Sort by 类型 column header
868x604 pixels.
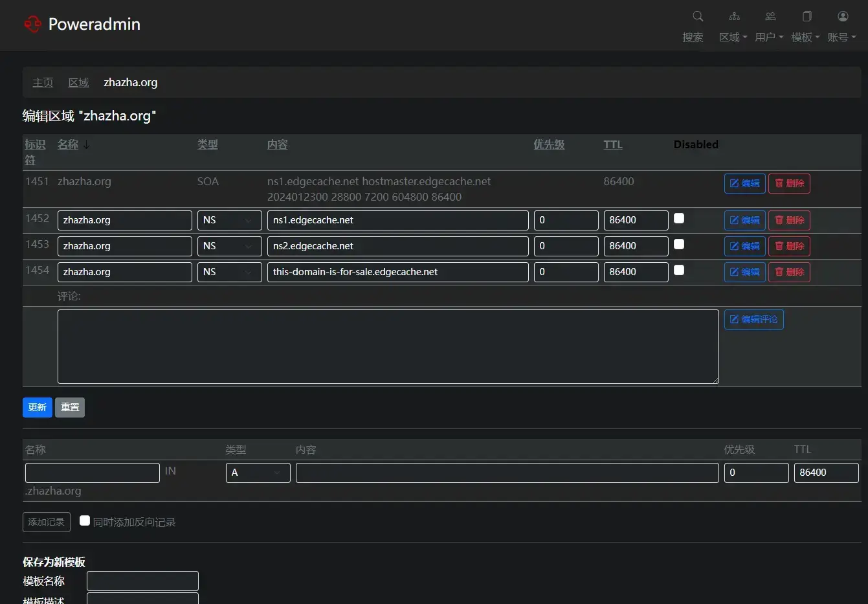[208, 144]
